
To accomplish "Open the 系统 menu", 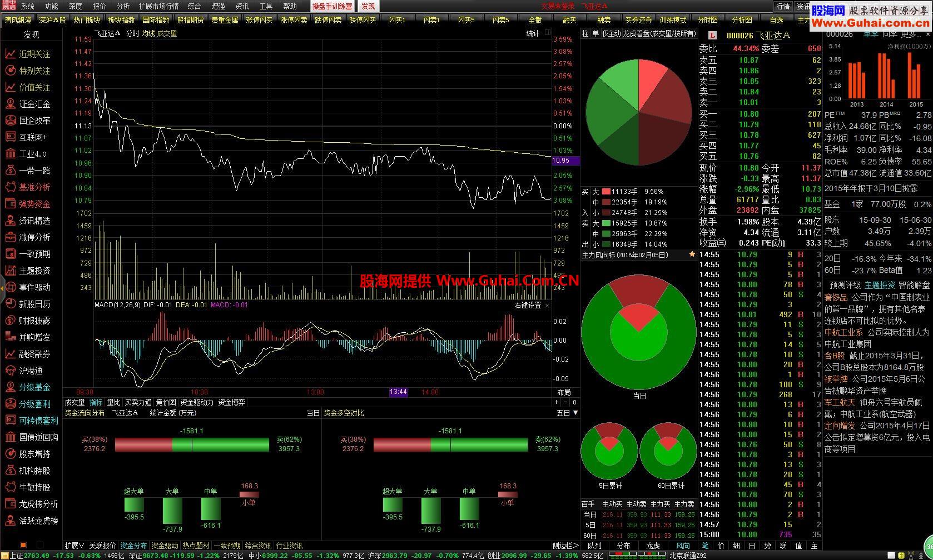I will pyautogui.click(x=27, y=6).
